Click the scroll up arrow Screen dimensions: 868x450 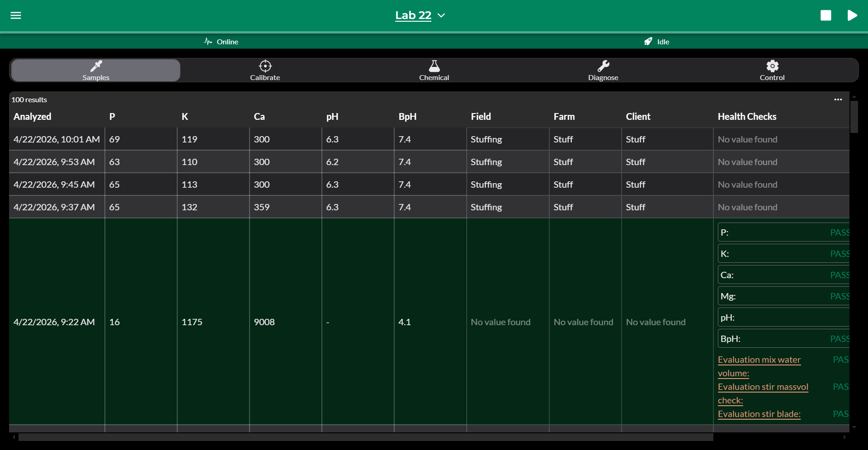[x=854, y=96]
